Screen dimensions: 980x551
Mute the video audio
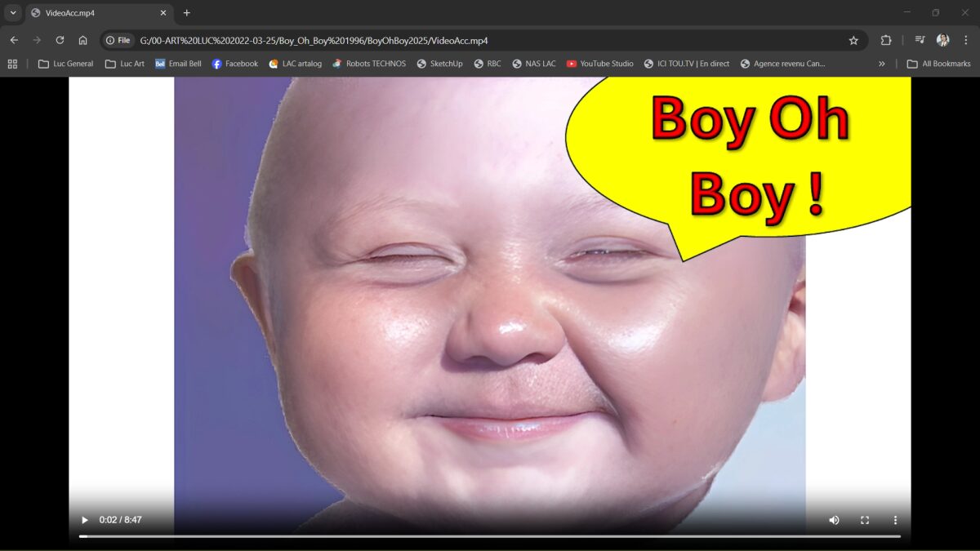click(834, 520)
